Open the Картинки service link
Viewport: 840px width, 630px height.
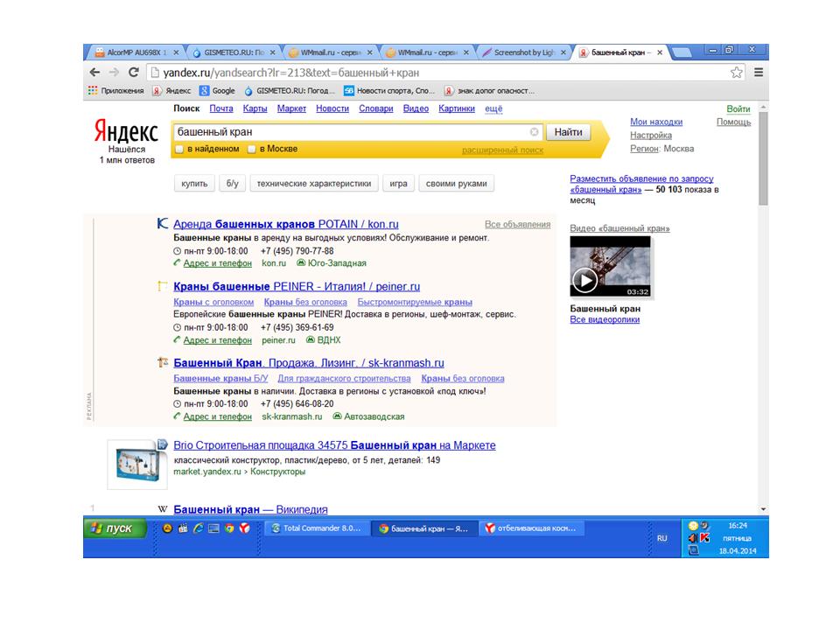click(x=457, y=108)
